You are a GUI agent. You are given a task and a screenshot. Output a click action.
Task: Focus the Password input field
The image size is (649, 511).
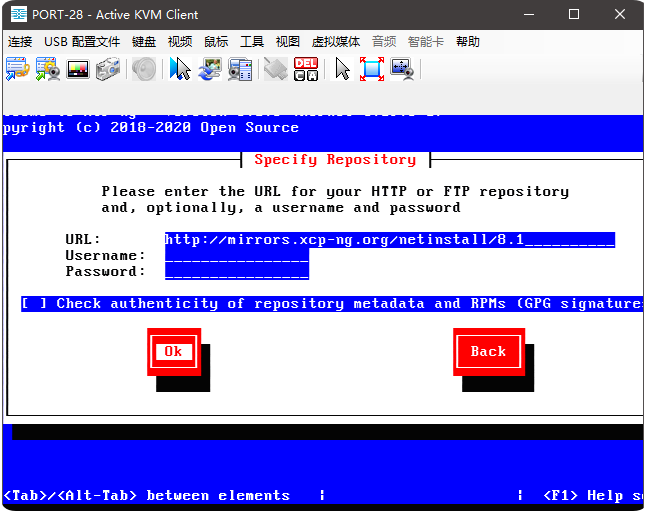(237, 272)
